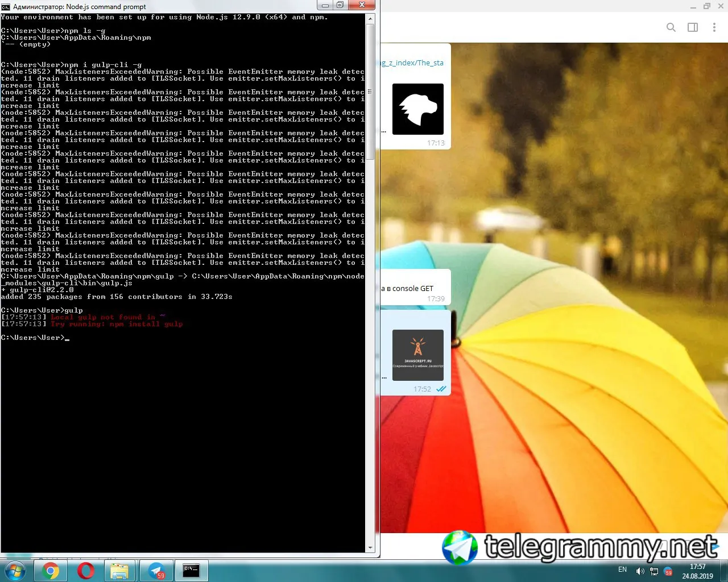Viewport: 728px width, 582px height.
Task: Minimize the Telegram window
Action: [x=693, y=7]
